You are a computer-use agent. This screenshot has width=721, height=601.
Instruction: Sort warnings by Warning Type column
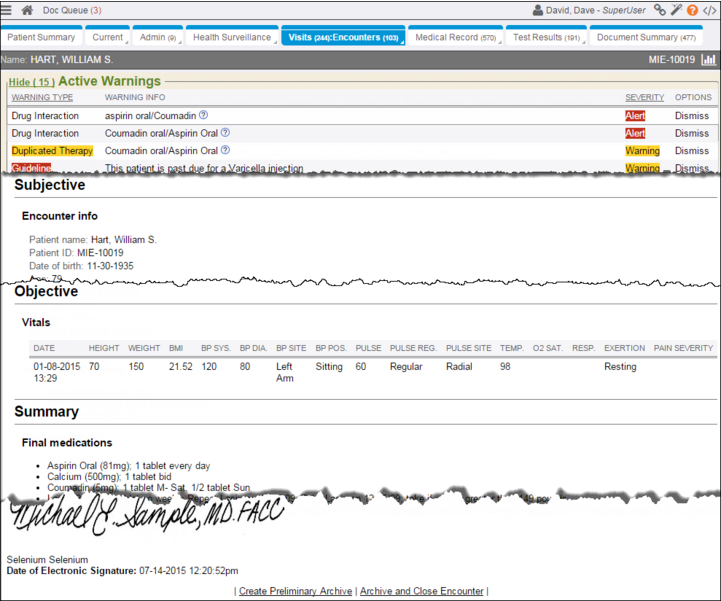click(x=42, y=97)
